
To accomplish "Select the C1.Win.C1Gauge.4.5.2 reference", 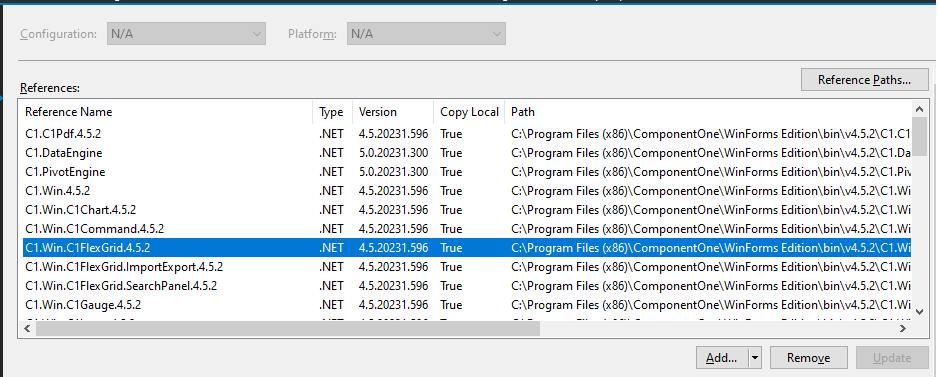I will (x=467, y=305).
